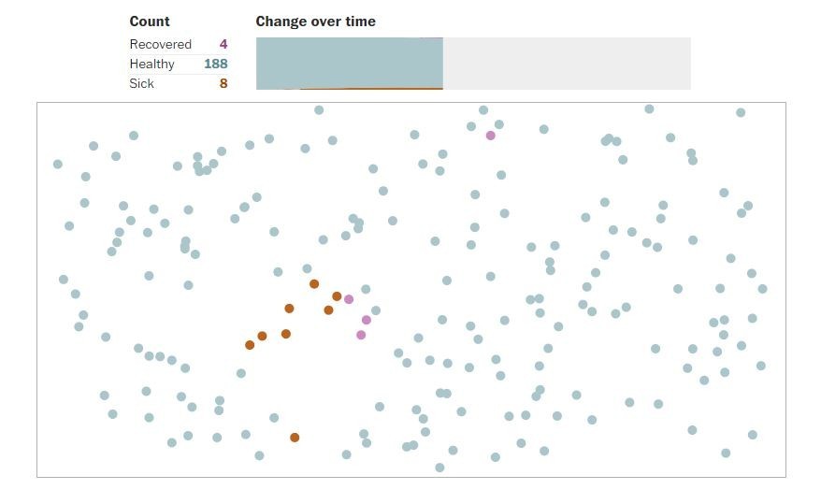Click the "Recovered" label in the count table
Screen dimensions: 821x504
[160, 44]
